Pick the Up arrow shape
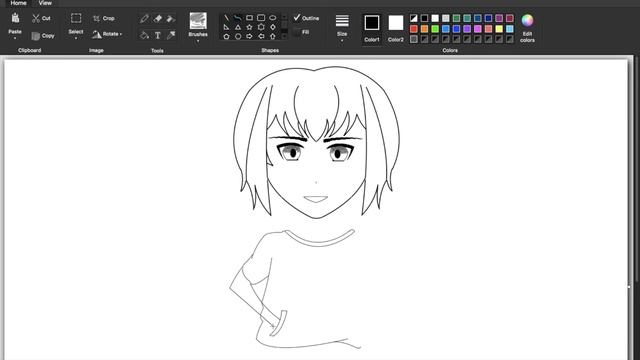 point(273,36)
